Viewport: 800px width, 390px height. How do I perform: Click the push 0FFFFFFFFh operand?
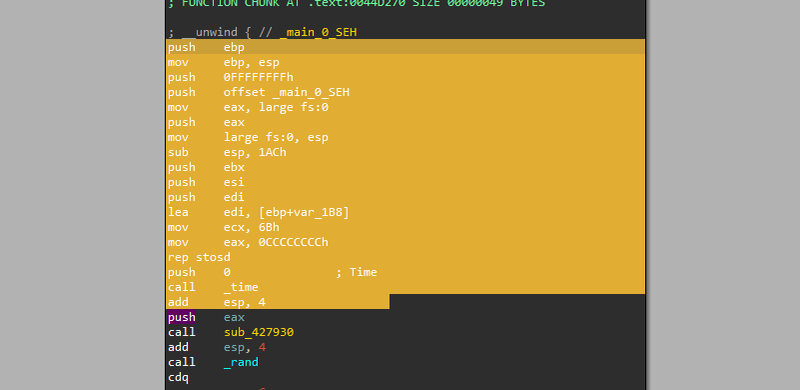pyautogui.click(x=258, y=77)
